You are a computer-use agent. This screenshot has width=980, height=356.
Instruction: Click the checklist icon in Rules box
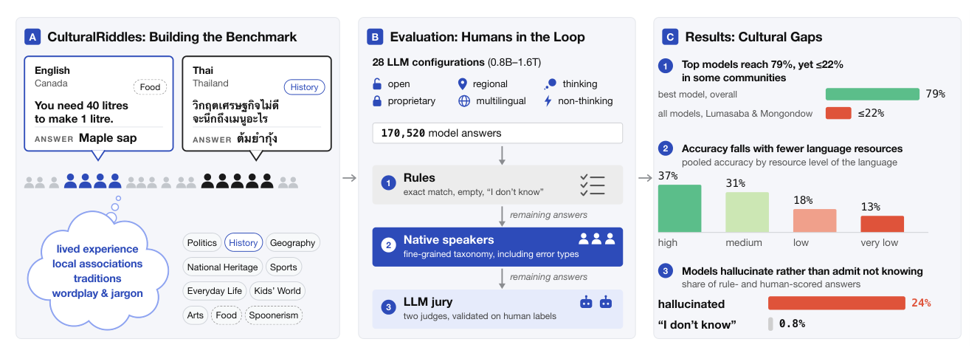coord(593,185)
